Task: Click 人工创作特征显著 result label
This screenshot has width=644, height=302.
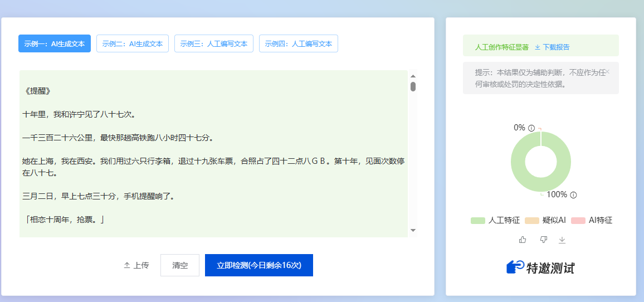Action: [501, 47]
